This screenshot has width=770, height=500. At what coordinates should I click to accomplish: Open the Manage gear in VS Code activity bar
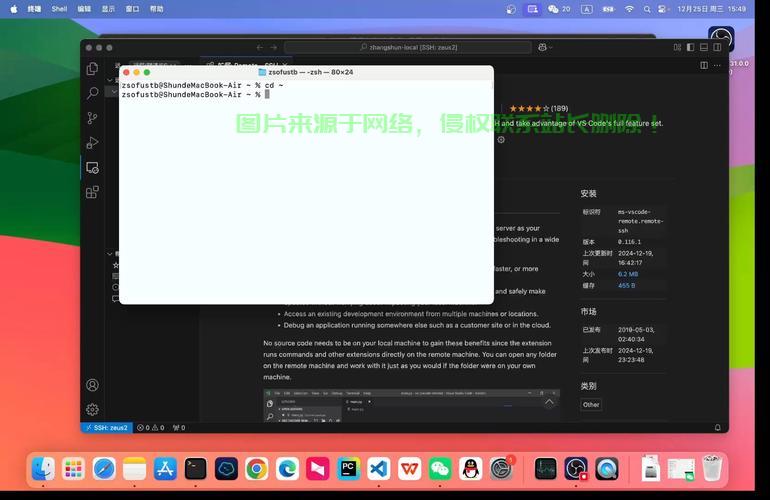[x=92, y=410]
